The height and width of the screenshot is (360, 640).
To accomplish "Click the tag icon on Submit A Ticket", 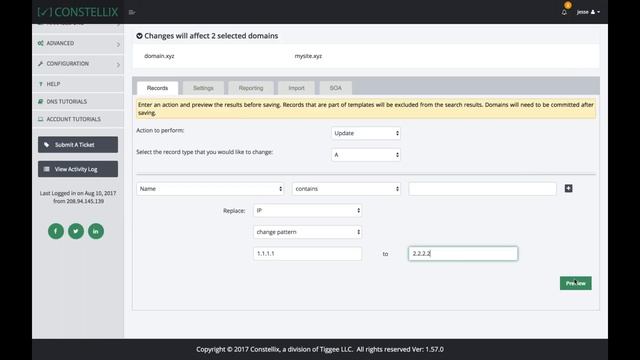I will 47,145.
